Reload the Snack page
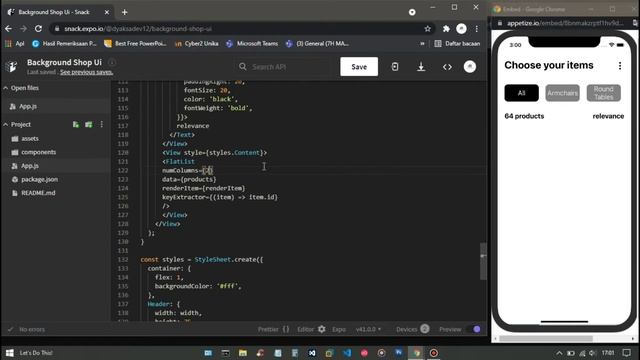The image size is (640, 360). click(x=38, y=29)
